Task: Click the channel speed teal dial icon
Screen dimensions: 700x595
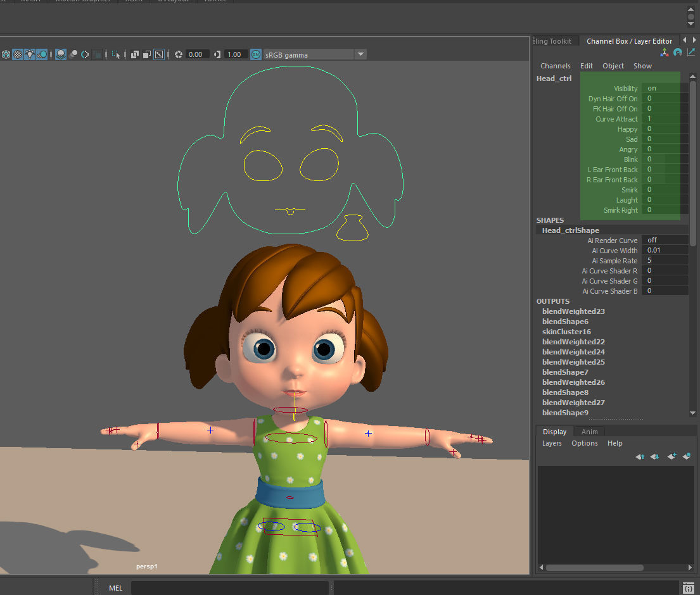Action: (x=678, y=53)
